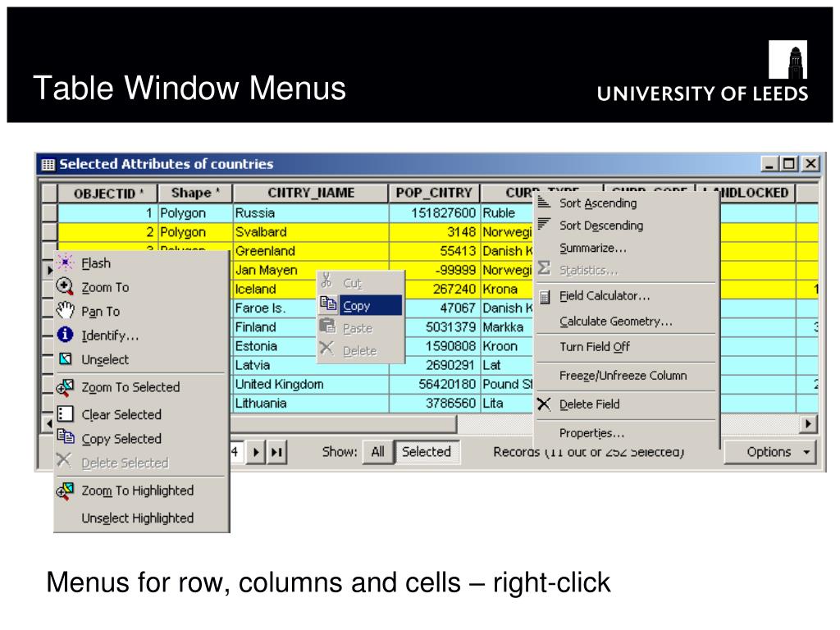Click the Clear Selected icon
This screenshot has height=630, width=840.
[65, 413]
